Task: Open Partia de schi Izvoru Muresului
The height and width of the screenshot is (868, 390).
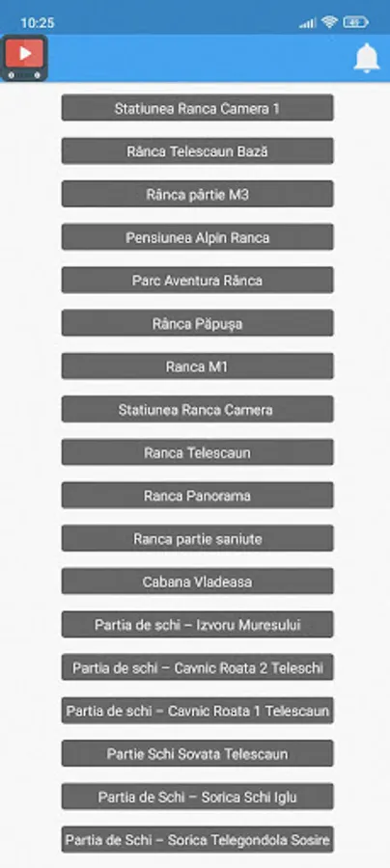Action: pyautogui.click(x=197, y=624)
